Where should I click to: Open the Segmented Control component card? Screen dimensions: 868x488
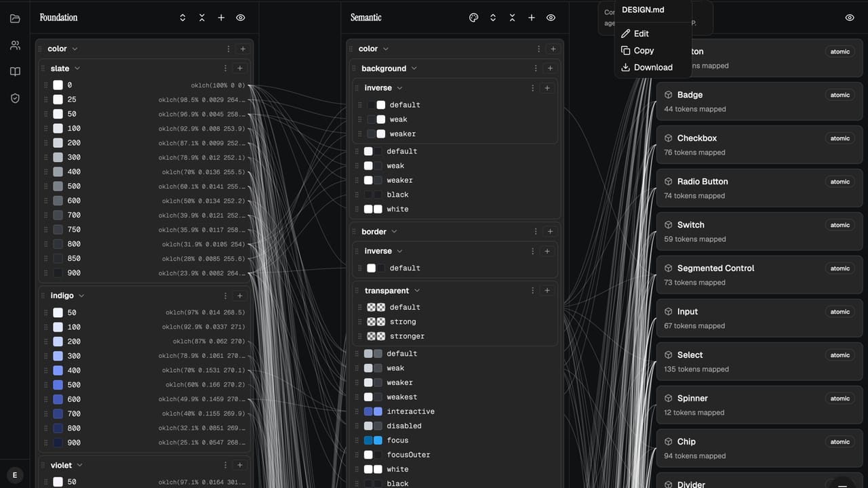758,275
